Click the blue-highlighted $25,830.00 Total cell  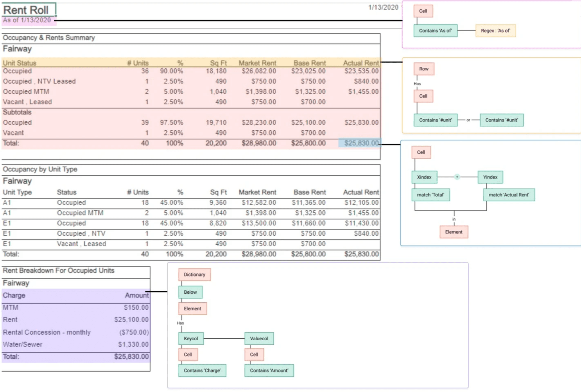(360, 143)
